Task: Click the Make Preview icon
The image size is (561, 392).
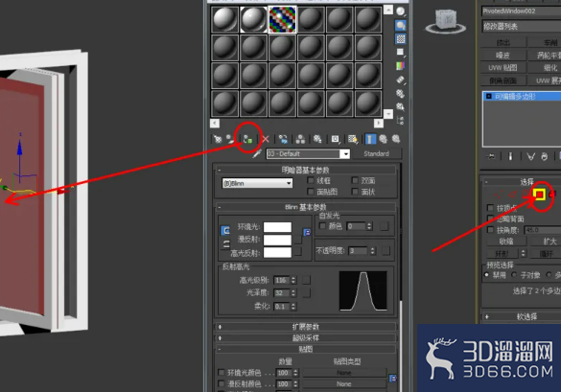Action: coord(400,80)
